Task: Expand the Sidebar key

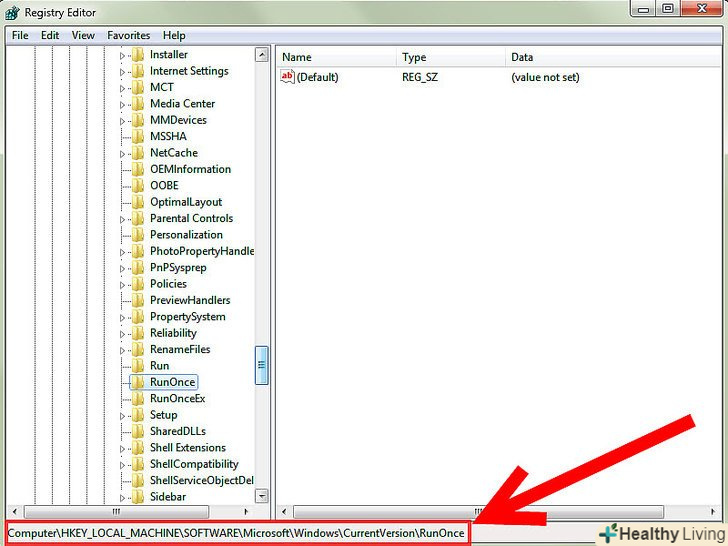Action: (123, 498)
